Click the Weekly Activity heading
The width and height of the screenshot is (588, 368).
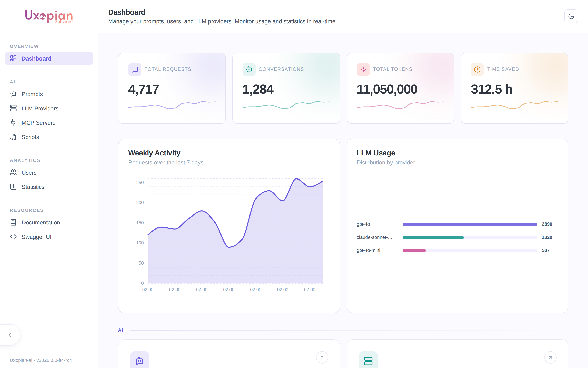click(x=154, y=153)
